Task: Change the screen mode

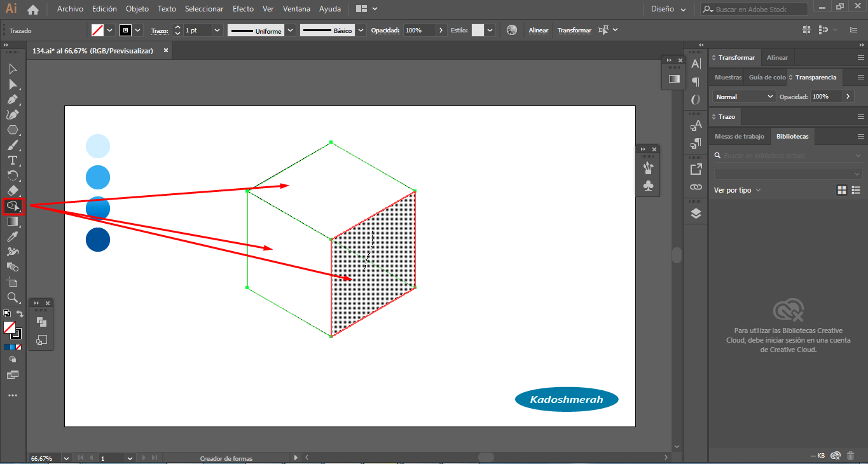Action: (x=13, y=375)
